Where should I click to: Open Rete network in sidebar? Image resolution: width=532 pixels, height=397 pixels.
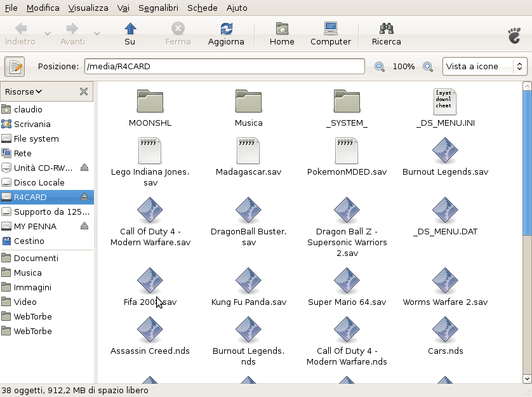47,153
